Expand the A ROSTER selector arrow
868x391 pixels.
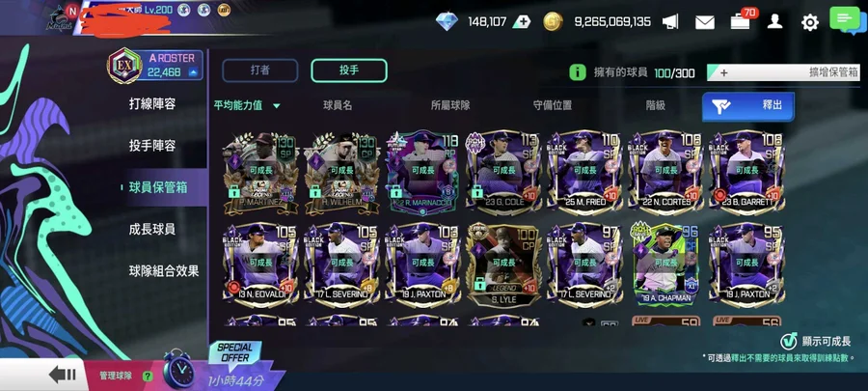(x=193, y=72)
